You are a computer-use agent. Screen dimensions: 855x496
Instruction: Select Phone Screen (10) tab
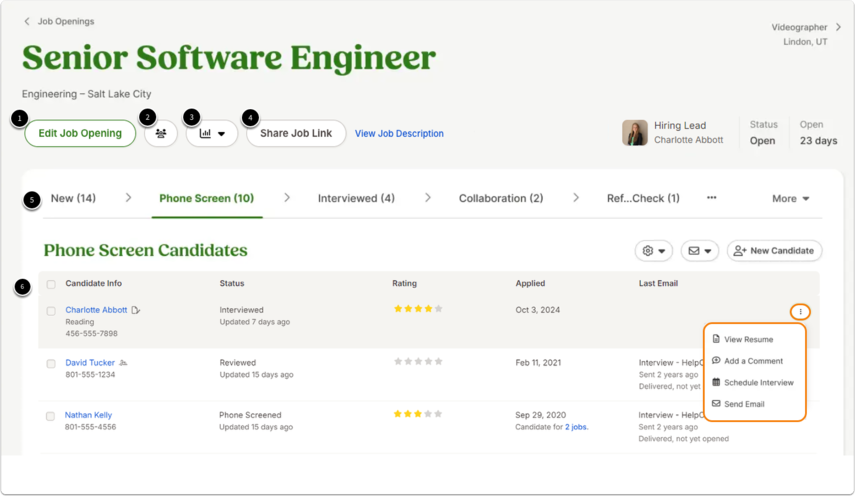(207, 198)
